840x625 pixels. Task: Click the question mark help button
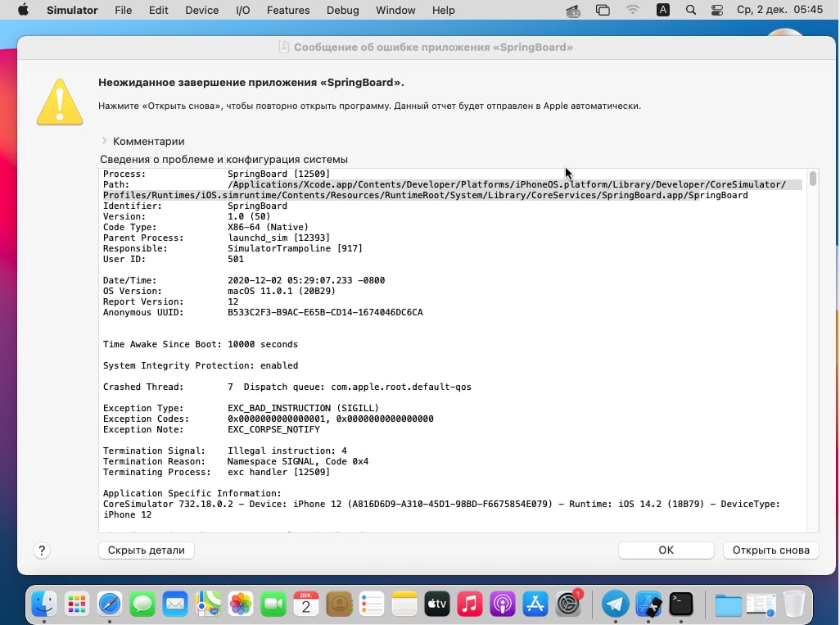point(42,550)
